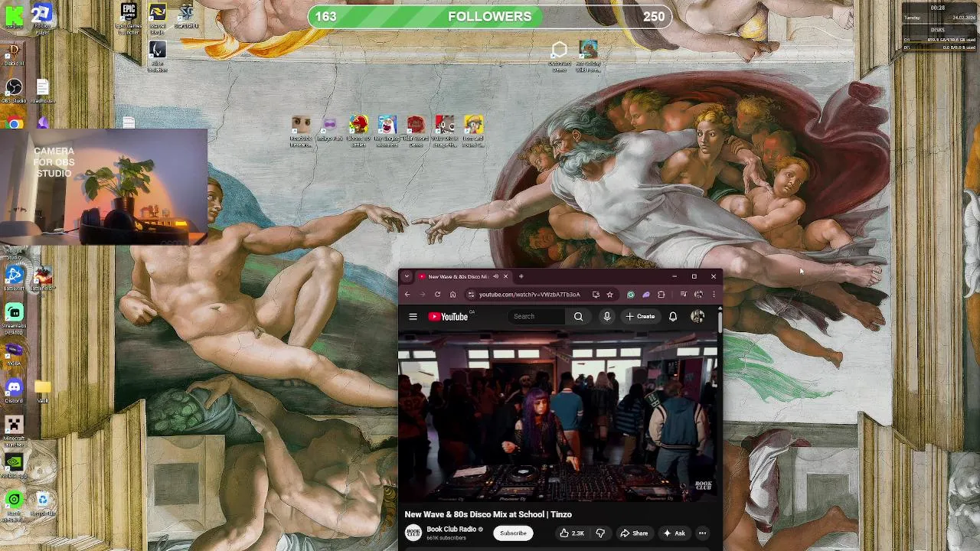
Task: Expand the browser tab search dropdown
Action: (x=407, y=276)
